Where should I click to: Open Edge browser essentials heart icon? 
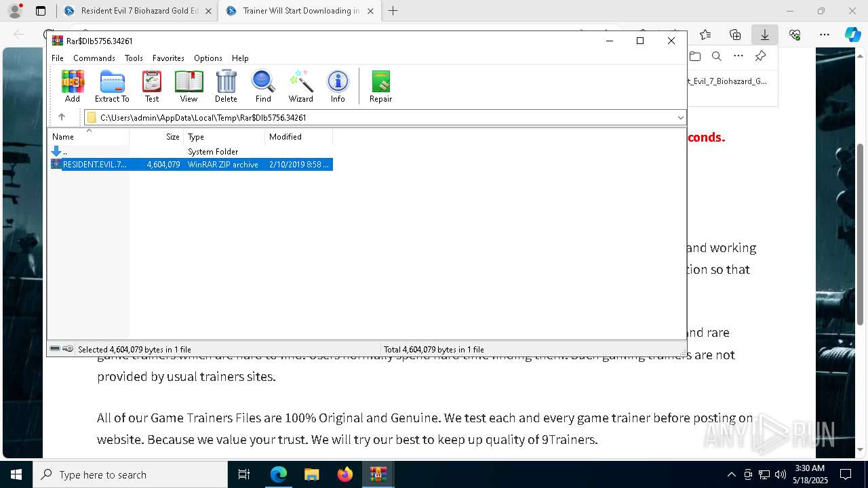click(795, 35)
